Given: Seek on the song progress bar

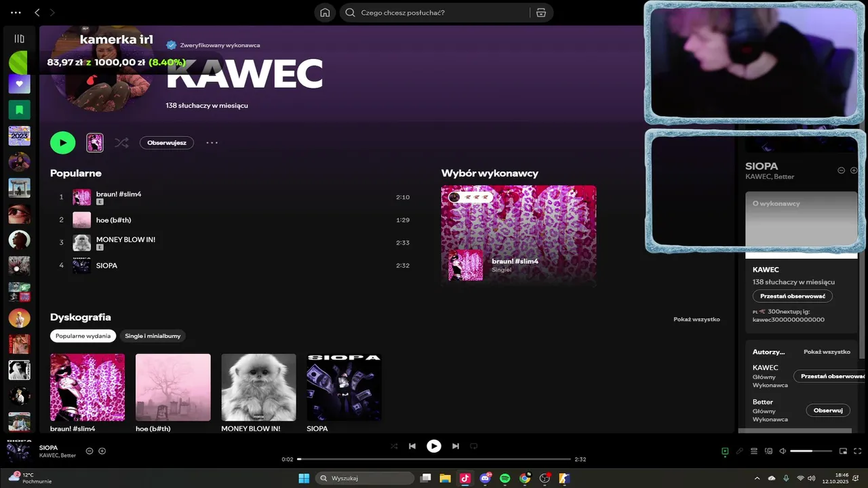Looking at the screenshot, I should coord(434,460).
